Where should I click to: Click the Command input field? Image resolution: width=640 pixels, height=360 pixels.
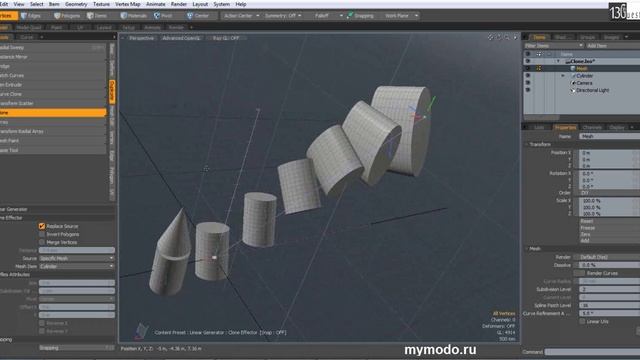click(592, 352)
